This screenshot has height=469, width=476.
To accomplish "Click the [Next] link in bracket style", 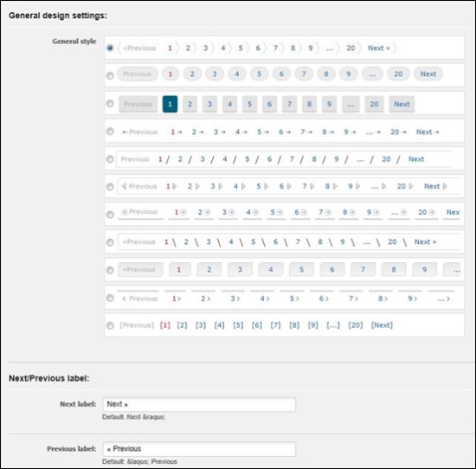I will tap(382, 325).
